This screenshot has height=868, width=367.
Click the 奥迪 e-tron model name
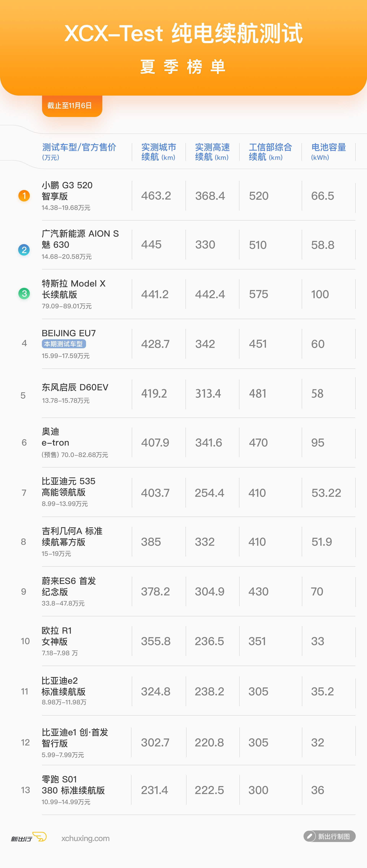[55, 437]
